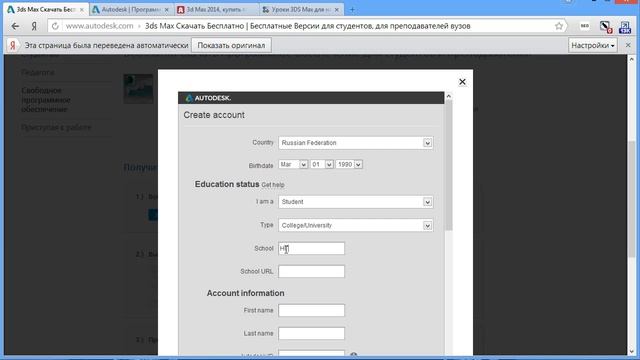Reload the page with refresh icon

(x=55, y=26)
